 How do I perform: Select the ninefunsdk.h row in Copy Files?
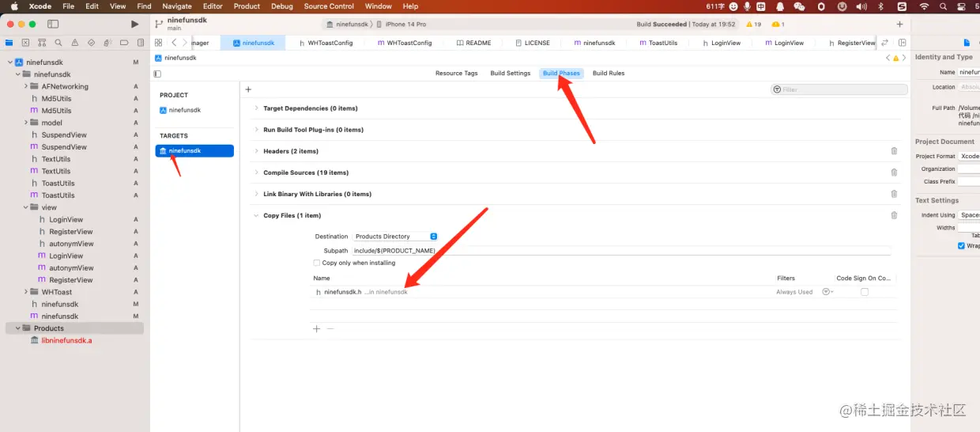605,292
